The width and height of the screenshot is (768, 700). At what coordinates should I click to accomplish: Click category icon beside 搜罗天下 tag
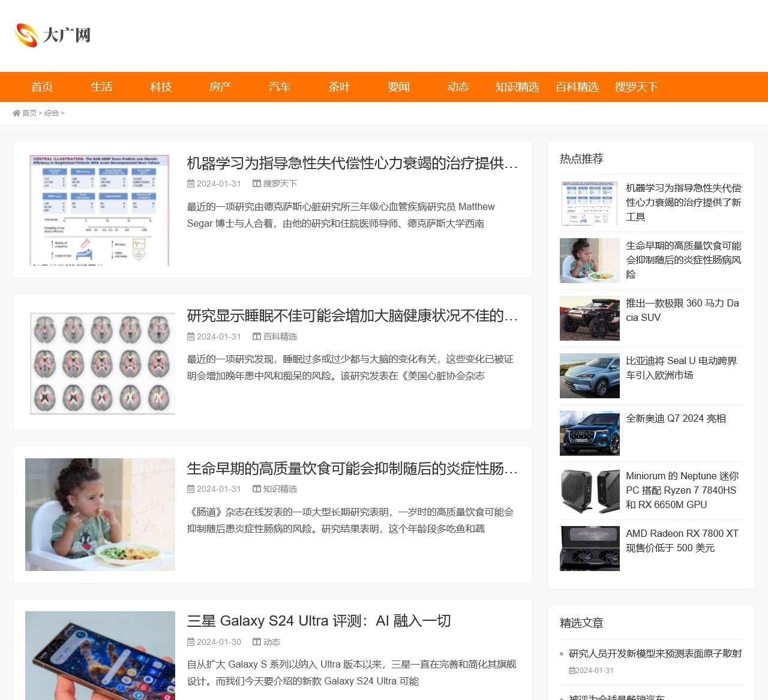(x=256, y=184)
